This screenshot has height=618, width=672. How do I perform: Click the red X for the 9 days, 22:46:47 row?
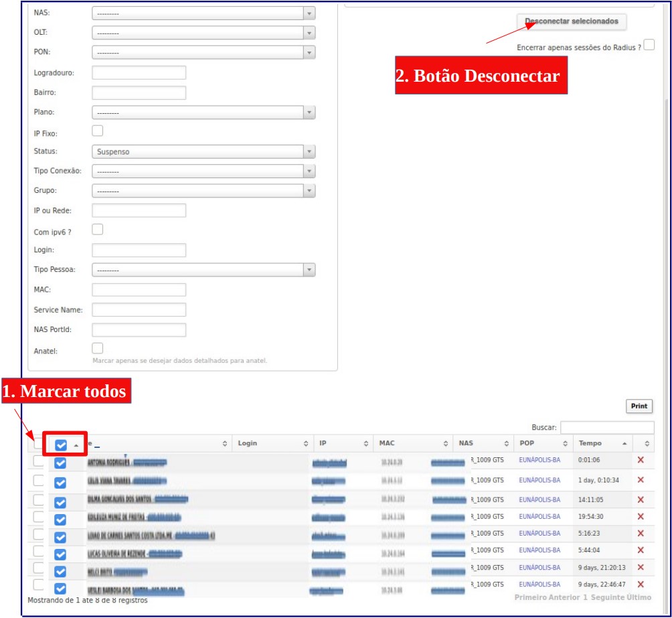pyautogui.click(x=641, y=585)
